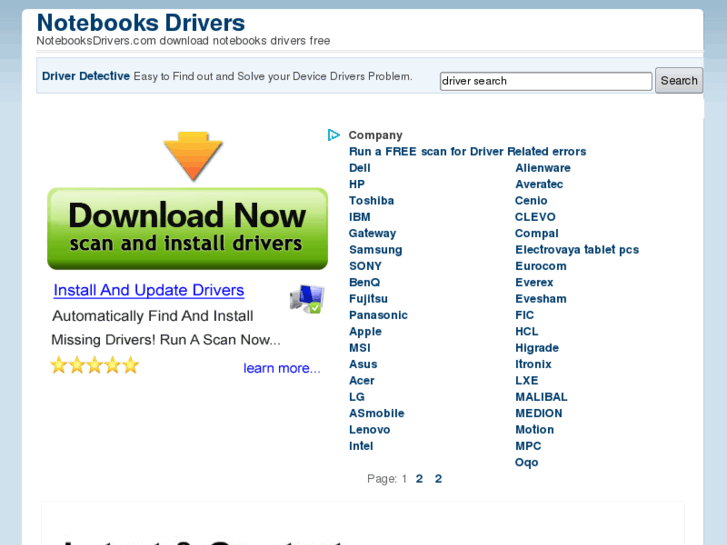The width and height of the screenshot is (727, 545).
Task: Open Install And Update Drivers link
Action: pyautogui.click(x=149, y=290)
